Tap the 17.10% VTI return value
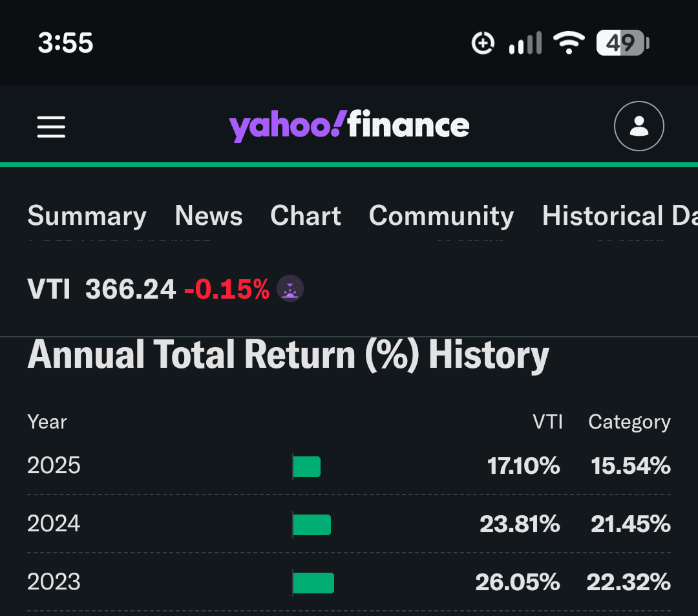Viewport: 698px width, 616px height. tap(523, 465)
